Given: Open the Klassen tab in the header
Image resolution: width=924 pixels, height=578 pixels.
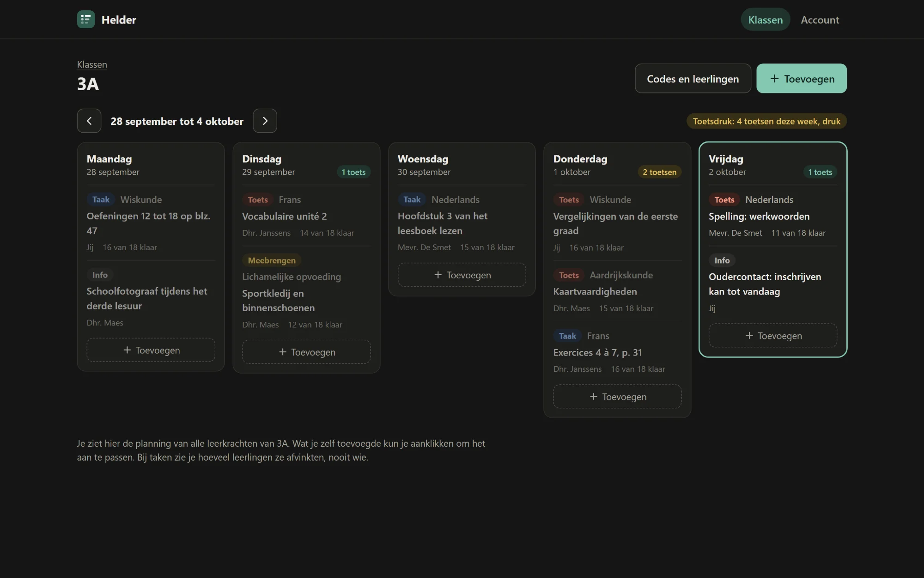Looking at the screenshot, I should [x=766, y=19].
